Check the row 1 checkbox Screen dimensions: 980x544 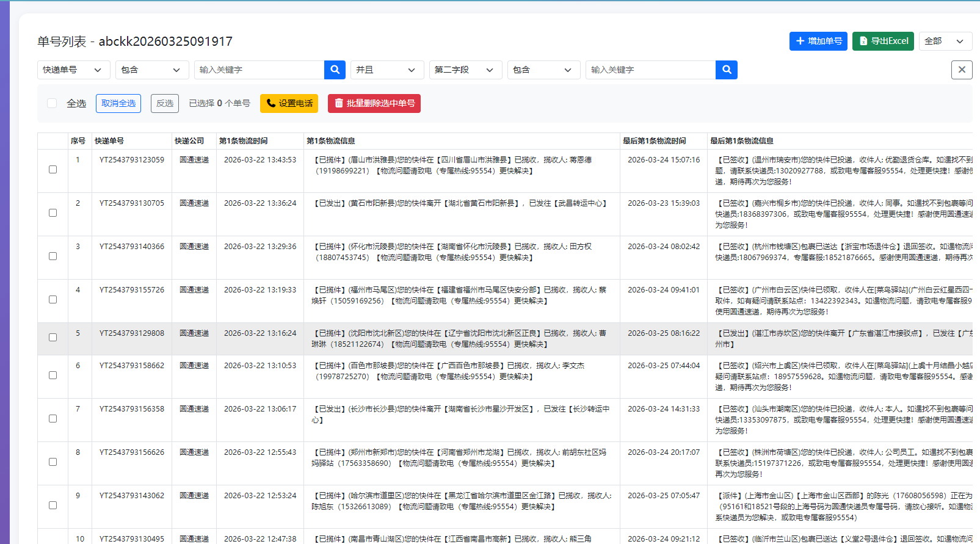53,170
